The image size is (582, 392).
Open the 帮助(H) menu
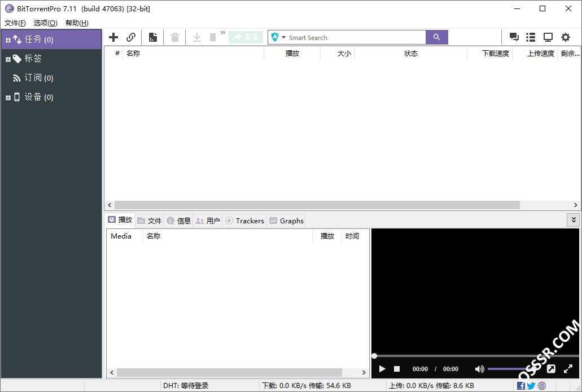point(77,23)
